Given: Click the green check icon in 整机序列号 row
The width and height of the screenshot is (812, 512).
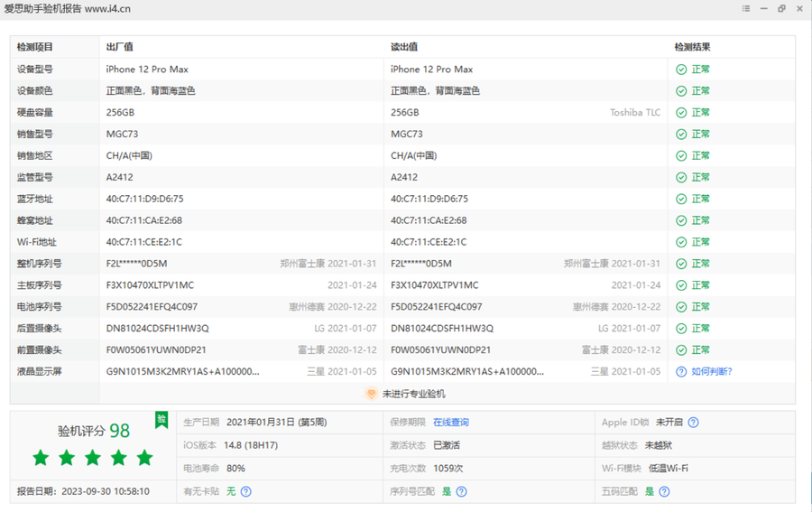Looking at the screenshot, I should pos(681,264).
